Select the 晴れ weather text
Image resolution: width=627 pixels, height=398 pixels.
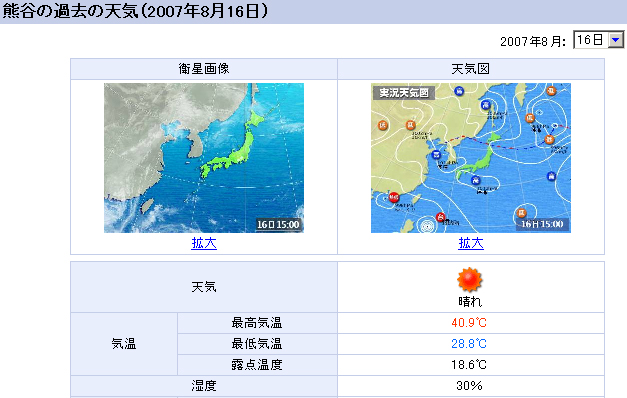[x=470, y=301]
